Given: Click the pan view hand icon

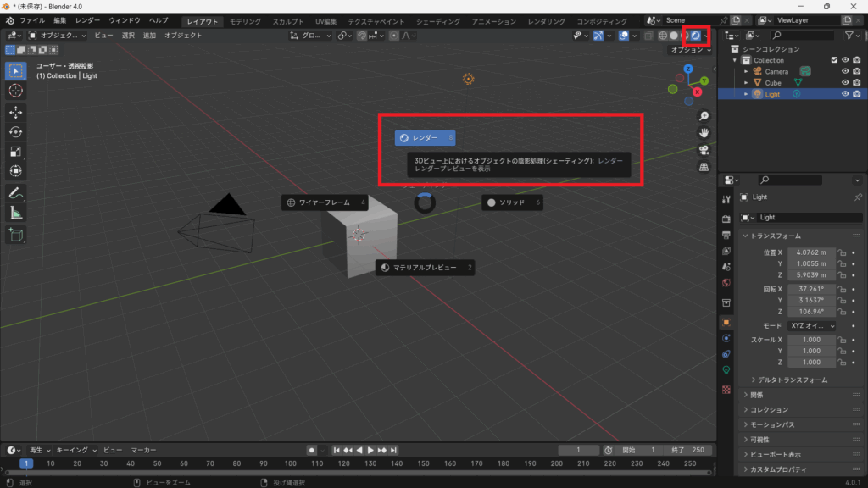Looking at the screenshot, I should pos(704,133).
